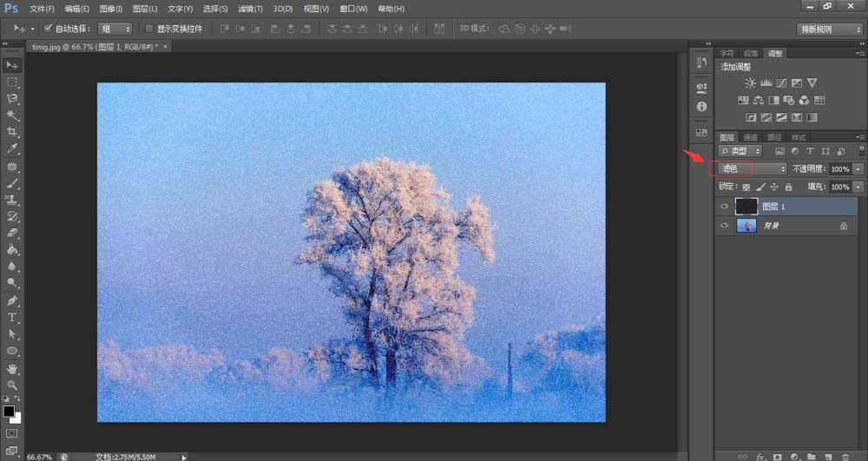Add a Channel Mixer adjustment
This screenshot has height=461, width=868.
click(x=805, y=100)
